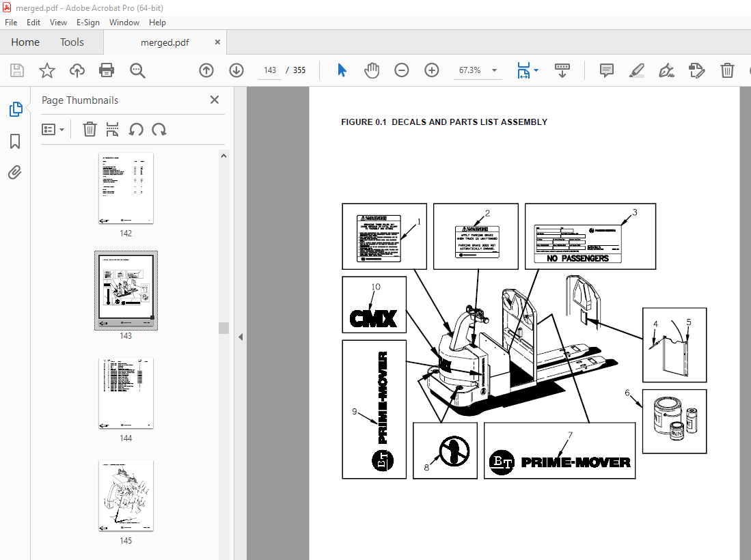Click the Edit PDF stamp icon

pyautogui.click(x=696, y=70)
